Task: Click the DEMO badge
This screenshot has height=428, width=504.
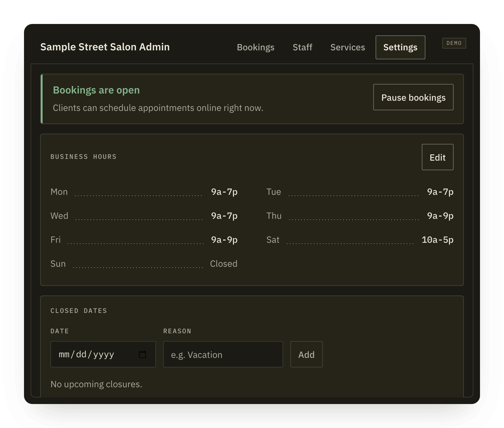Action: (454, 43)
